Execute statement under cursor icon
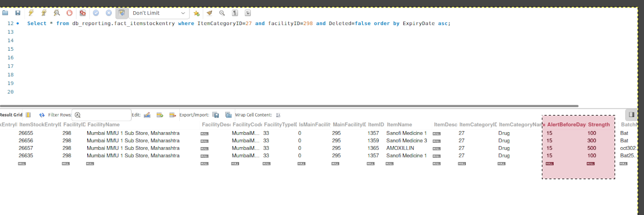The width and height of the screenshot is (644, 215). (x=43, y=12)
